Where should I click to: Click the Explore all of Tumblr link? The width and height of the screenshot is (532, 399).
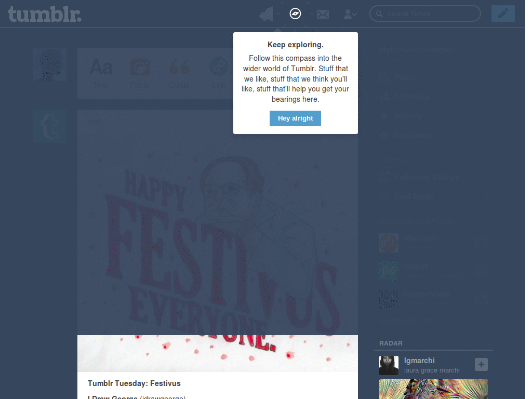click(x=408, y=320)
